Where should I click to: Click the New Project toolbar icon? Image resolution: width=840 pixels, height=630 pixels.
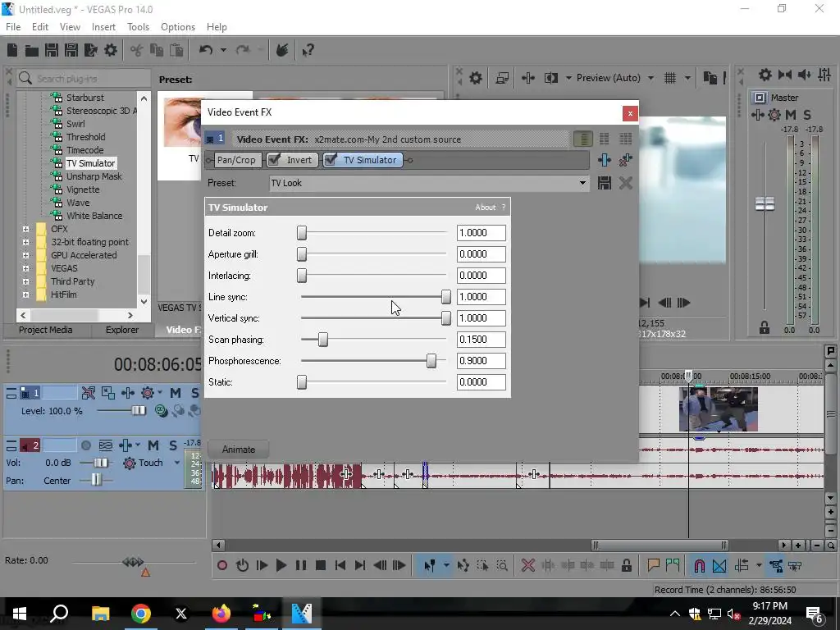tap(12, 50)
